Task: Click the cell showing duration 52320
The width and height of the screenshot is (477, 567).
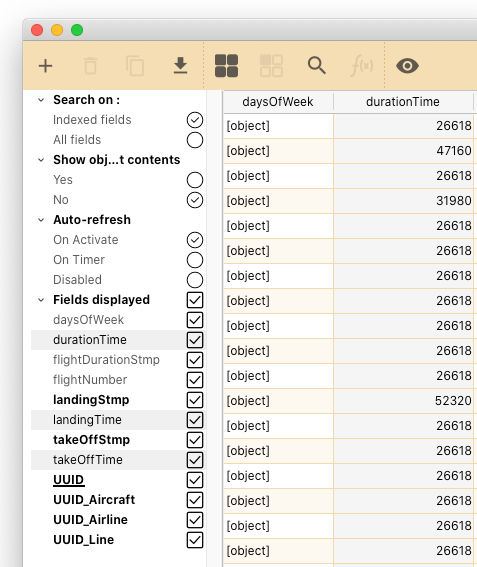Action: tap(403, 401)
